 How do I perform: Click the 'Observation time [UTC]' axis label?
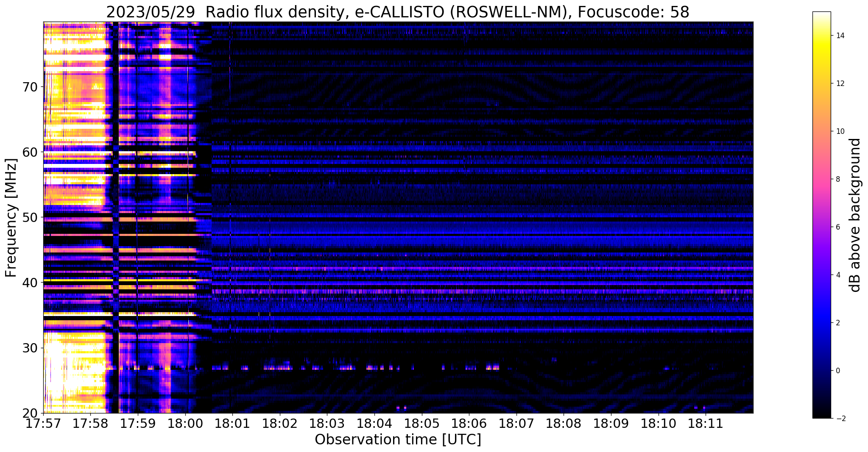point(398,440)
